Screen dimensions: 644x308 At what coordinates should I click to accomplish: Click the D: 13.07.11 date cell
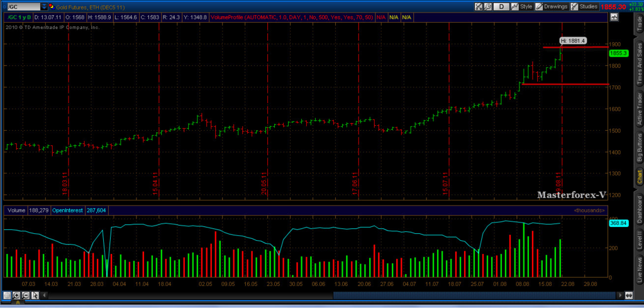tap(47, 17)
